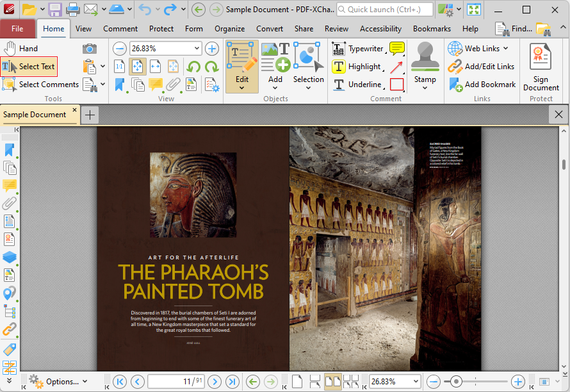
Task: Open the Signatures side panel
Action: coord(9,240)
